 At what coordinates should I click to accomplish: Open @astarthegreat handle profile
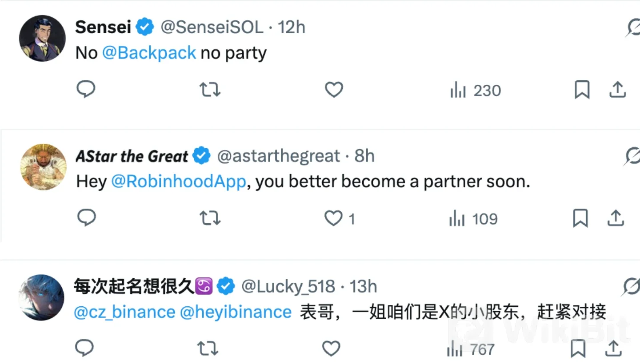(x=279, y=156)
